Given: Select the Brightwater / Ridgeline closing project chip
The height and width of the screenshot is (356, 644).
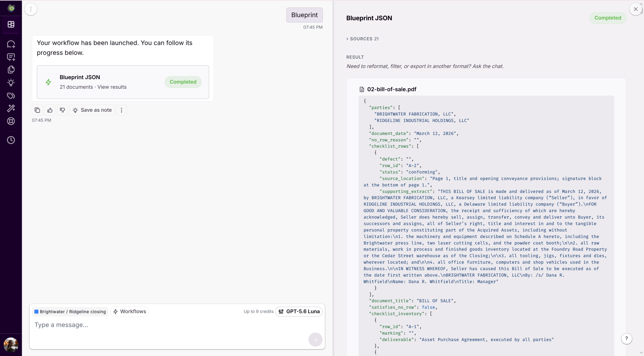Looking at the screenshot, I should [70, 312].
